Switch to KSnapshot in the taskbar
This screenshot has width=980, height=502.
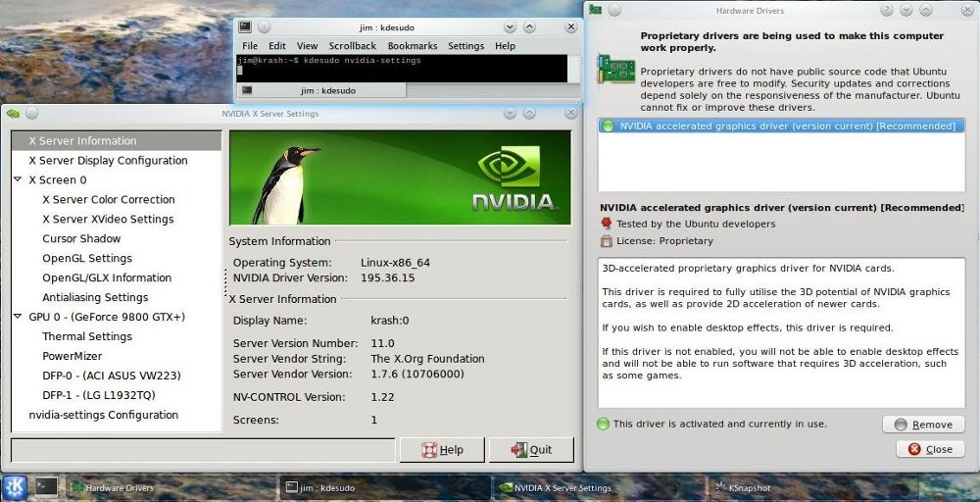(748, 487)
